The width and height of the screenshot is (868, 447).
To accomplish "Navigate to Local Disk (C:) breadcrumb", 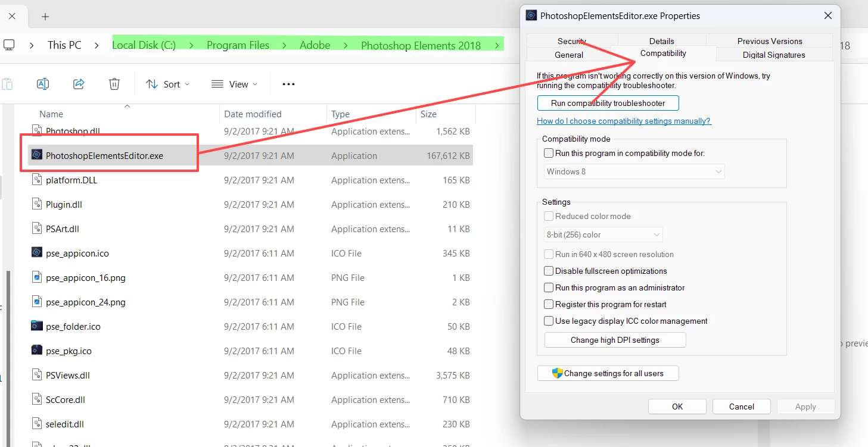I will (144, 45).
